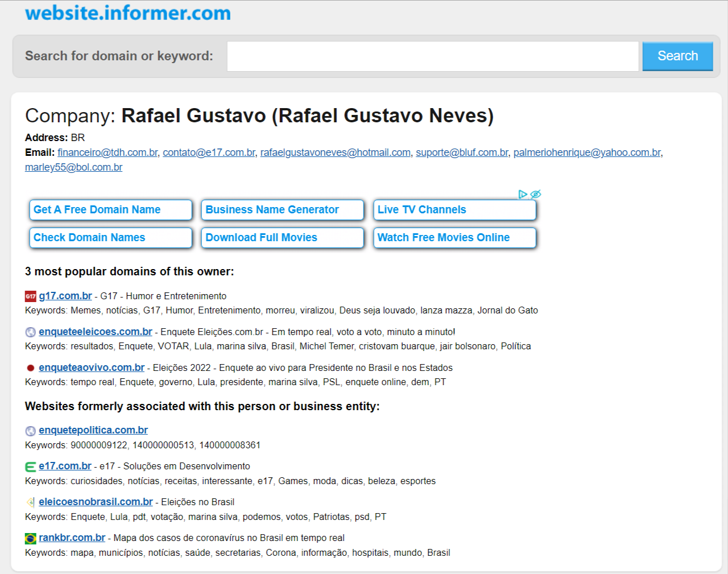Click 'e17 - Soluções em Desenvolvimento' description
The width and height of the screenshot is (728, 574).
point(175,466)
